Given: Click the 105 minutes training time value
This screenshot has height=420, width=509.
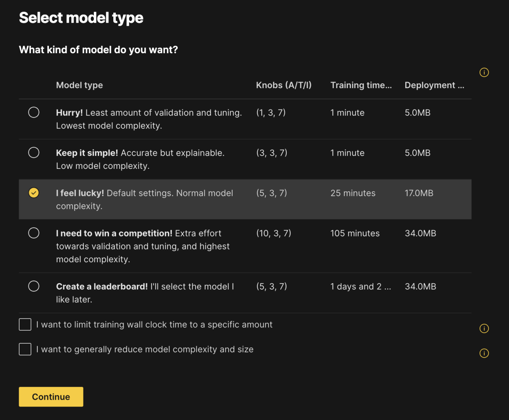Looking at the screenshot, I should pos(355,233).
